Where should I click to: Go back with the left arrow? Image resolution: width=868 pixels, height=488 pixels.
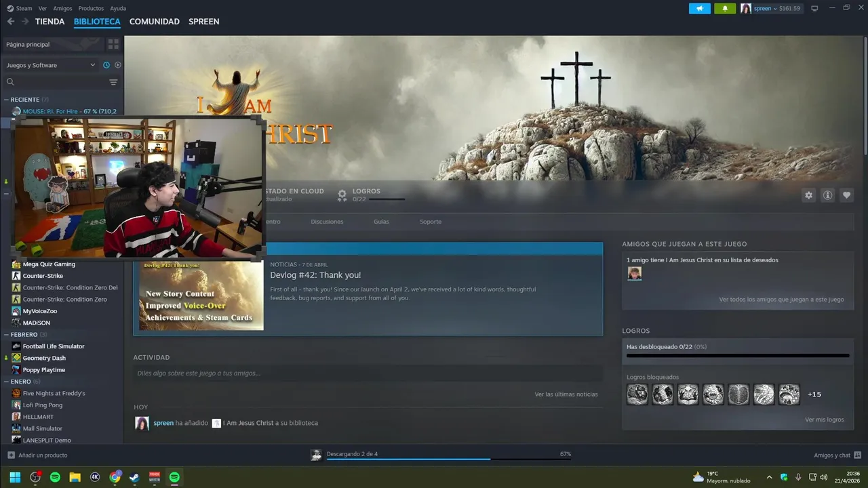point(11,22)
